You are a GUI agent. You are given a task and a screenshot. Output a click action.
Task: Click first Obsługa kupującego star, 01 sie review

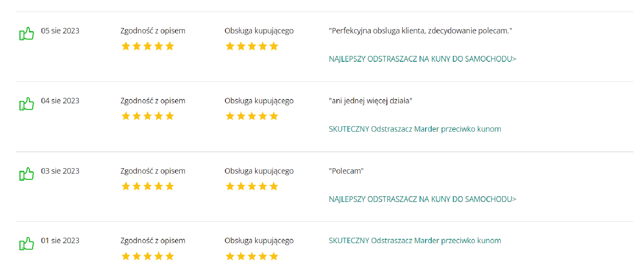[230, 256]
